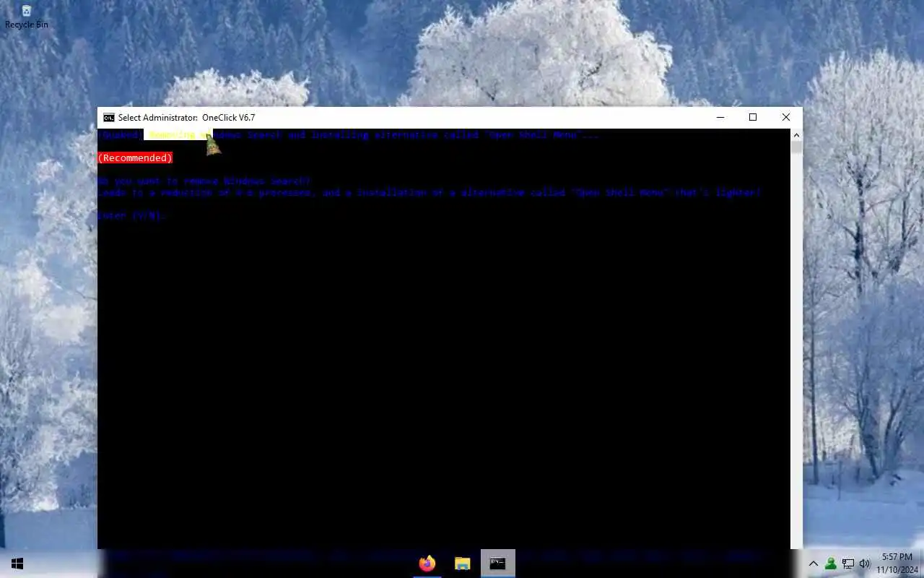The image size is (924, 578).
Task: Open the Recycle Bin desktop icon
Action: pyautogui.click(x=26, y=17)
